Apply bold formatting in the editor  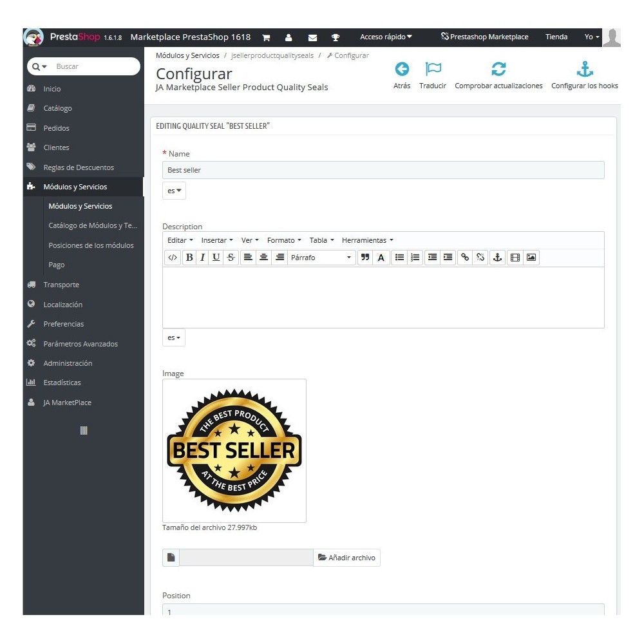tap(189, 257)
